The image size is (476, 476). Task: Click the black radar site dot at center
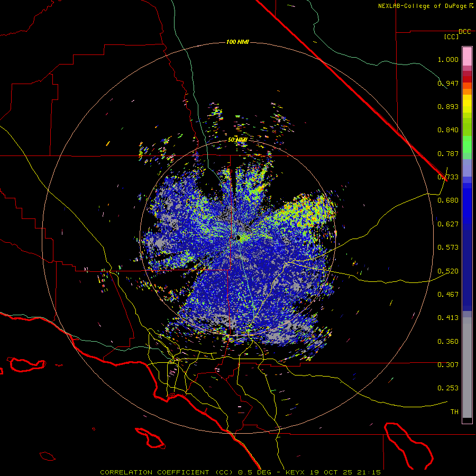239,237
